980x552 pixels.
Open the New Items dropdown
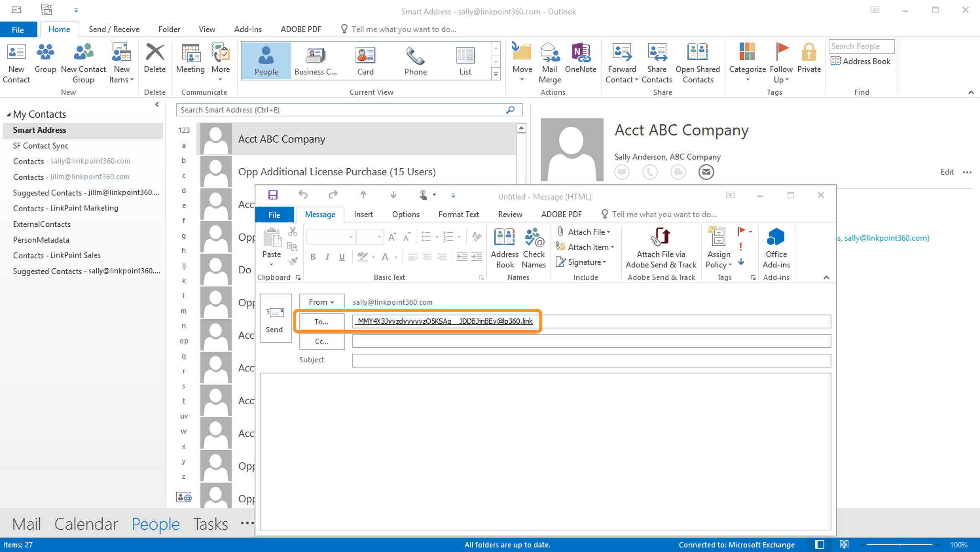point(121,63)
